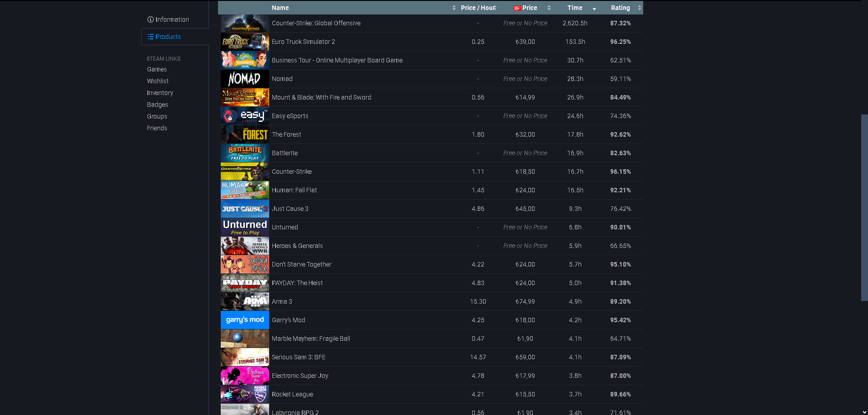Select the Products tab

[175, 37]
